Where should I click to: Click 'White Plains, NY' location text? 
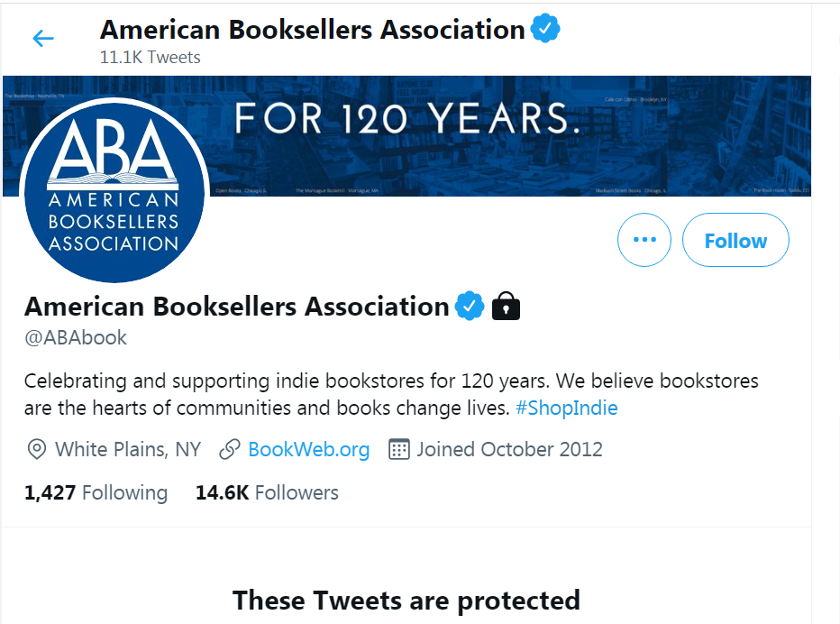(128, 449)
